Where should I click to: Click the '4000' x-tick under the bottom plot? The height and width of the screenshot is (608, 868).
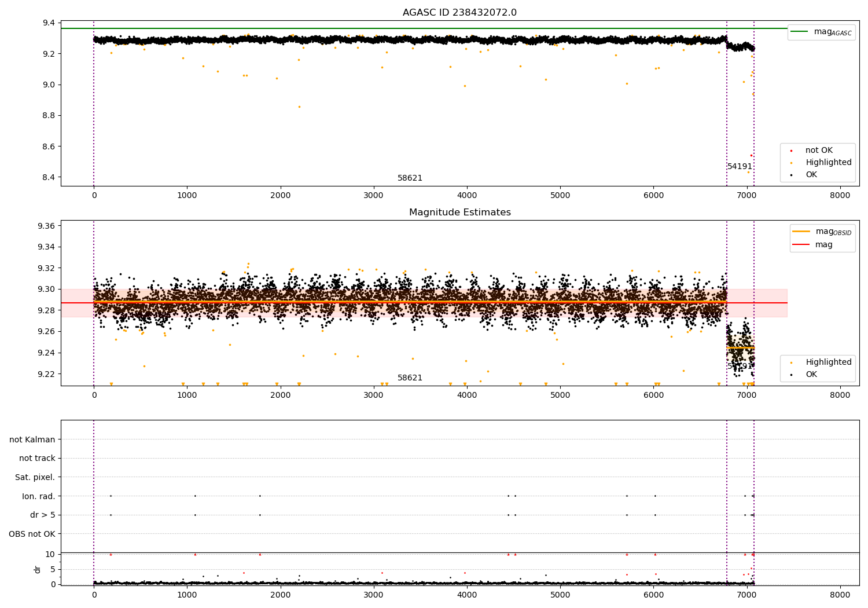point(467,595)
